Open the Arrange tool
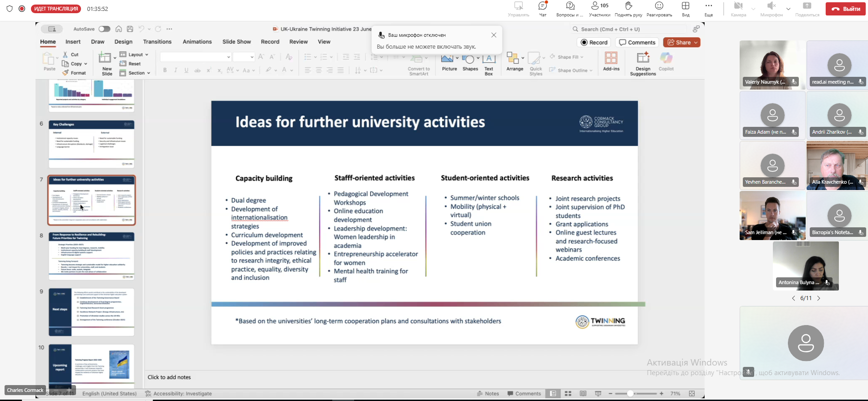This screenshot has width=868, height=401. pos(515,62)
